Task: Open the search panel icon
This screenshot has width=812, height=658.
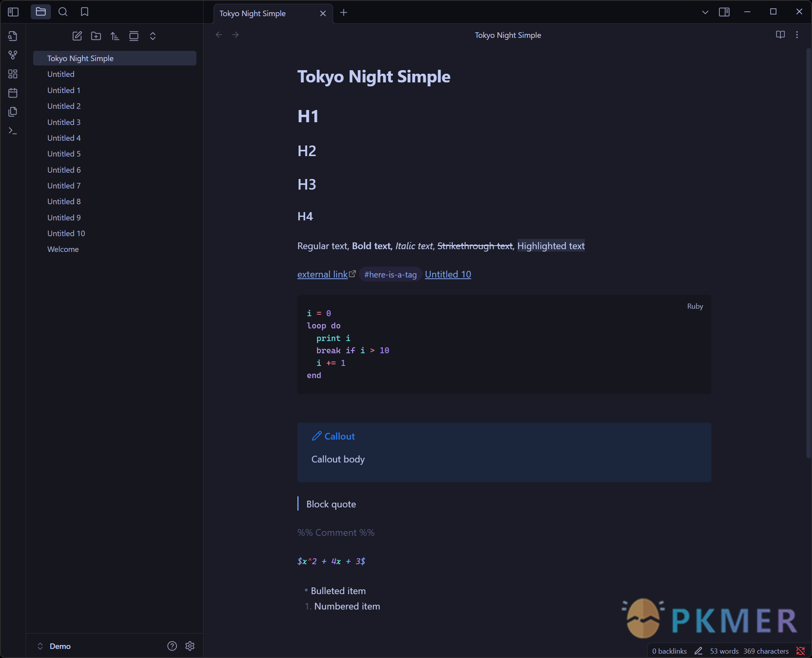Action: 63,12
